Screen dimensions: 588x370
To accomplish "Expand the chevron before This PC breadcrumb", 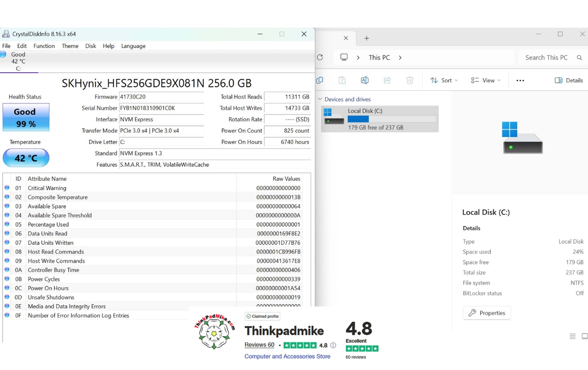I will pos(358,57).
